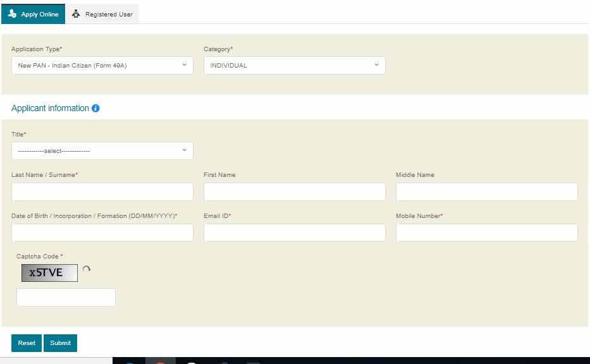Viewport: 590px width, 364px height.
Task: Click the Email ID input field
Action: pos(295,233)
